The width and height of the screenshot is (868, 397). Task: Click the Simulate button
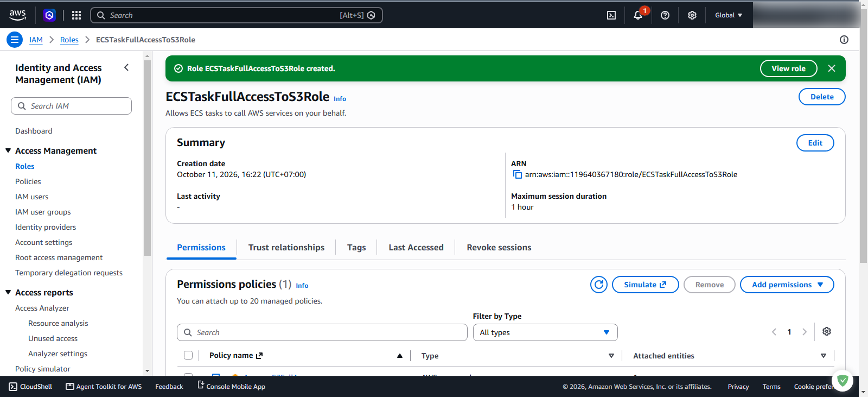pos(646,285)
